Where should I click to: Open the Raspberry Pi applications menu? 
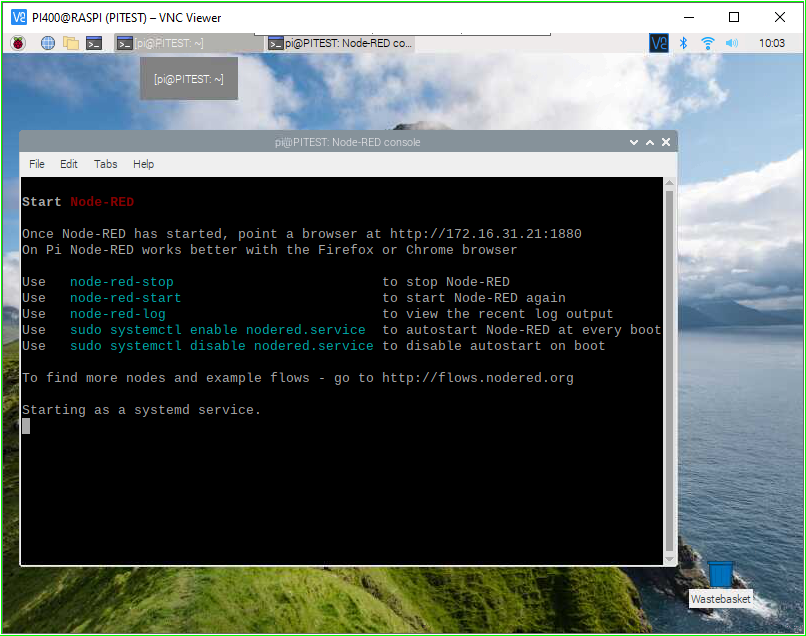click(x=18, y=43)
